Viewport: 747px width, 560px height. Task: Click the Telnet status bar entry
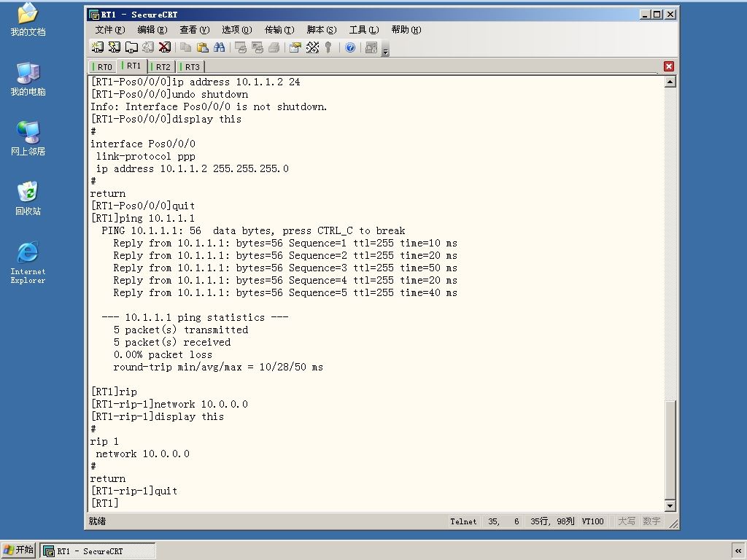pyautogui.click(x=463, y=521)
